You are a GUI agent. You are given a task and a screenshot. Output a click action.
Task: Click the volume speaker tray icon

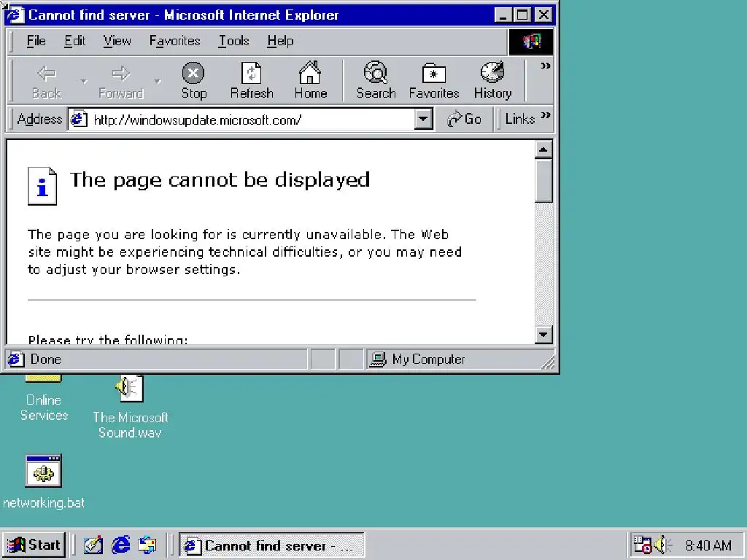click(662, 545)
